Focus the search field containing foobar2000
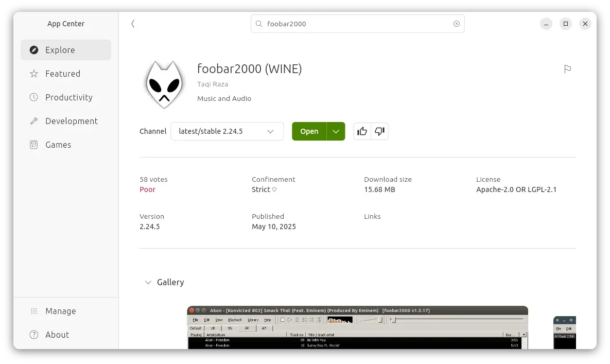This screenshot has height=364, width=610. tap(358, 24)
